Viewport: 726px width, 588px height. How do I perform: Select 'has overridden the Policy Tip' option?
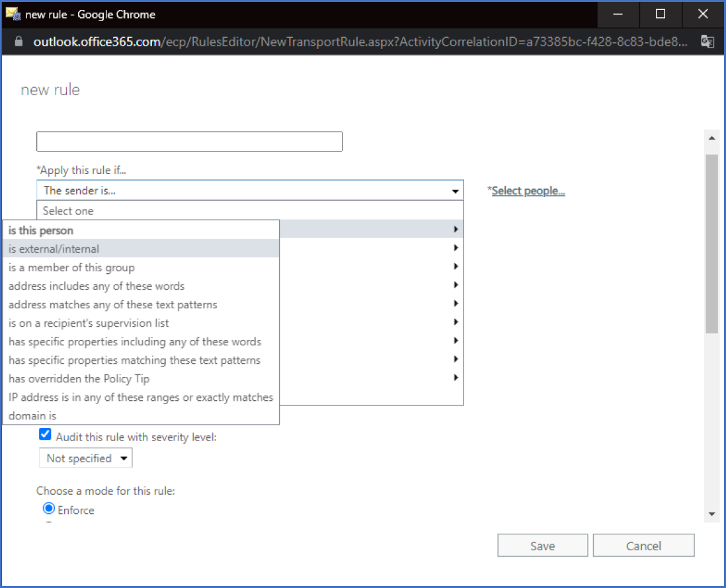79,379
